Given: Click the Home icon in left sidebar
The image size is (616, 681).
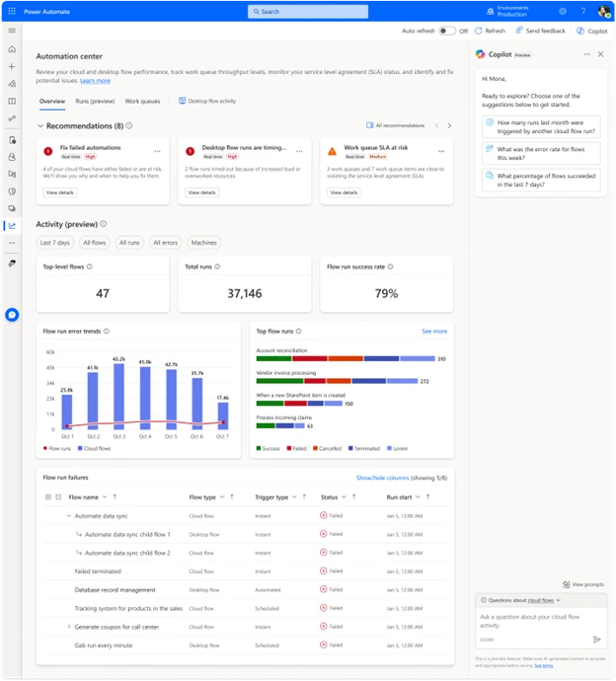Looking at the screenshot, I should pyautogui.click(x=12, y=48).
